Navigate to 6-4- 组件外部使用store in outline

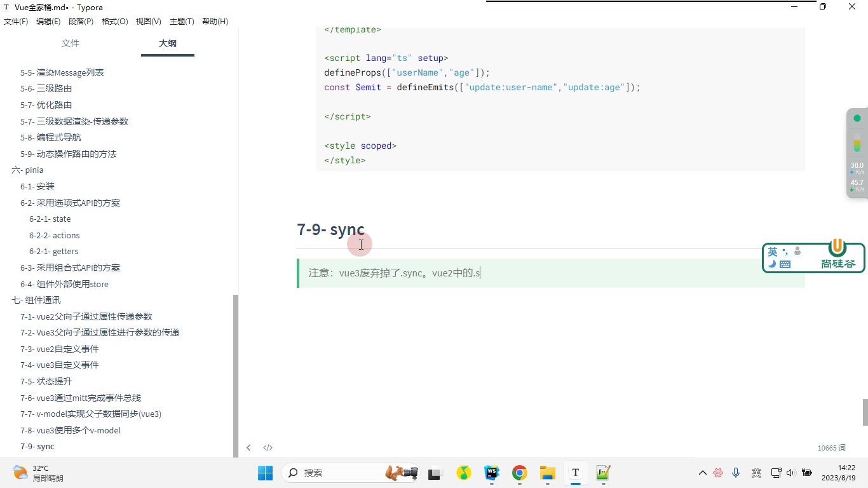64,284
